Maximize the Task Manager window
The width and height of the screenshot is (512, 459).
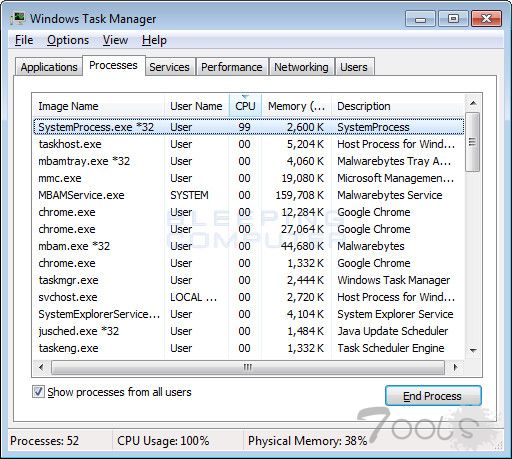(453, 19)
